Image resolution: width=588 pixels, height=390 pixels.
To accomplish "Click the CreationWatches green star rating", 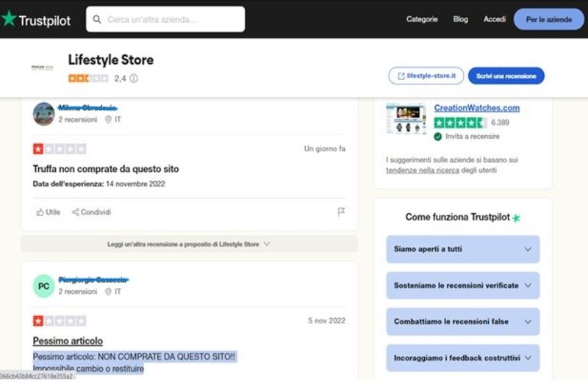I will pos(460,123).
